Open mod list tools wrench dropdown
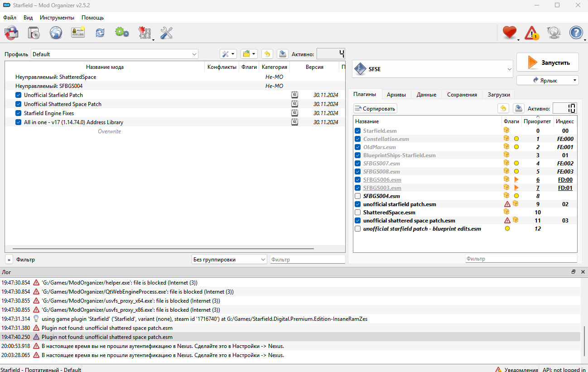This screenshot has width=588, height=372. click(x=228, y=54)
